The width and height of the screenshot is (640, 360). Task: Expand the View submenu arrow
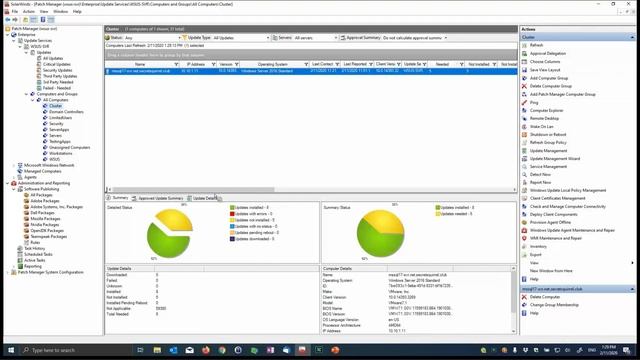tap(632, 263)
